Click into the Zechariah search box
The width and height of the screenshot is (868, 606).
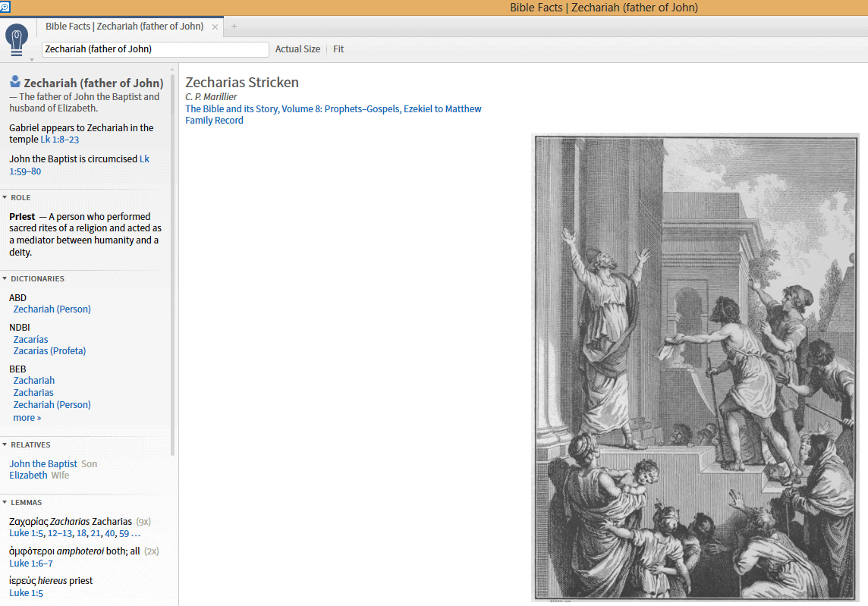tap(155, 49)
